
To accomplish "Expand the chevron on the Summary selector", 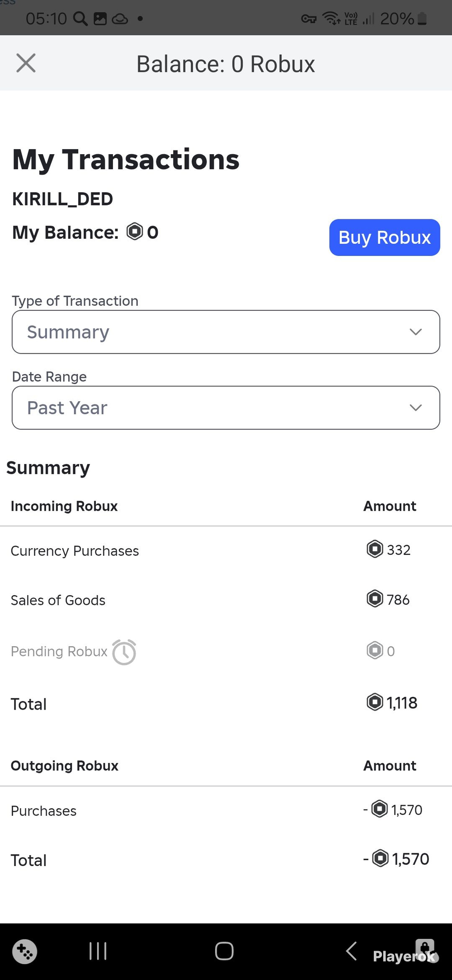I will pyautogui.click(x=416, y=332).
